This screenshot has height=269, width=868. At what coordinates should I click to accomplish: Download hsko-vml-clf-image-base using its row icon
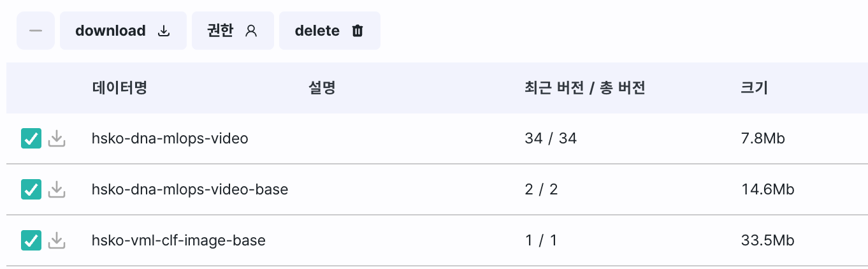point(57,240)
